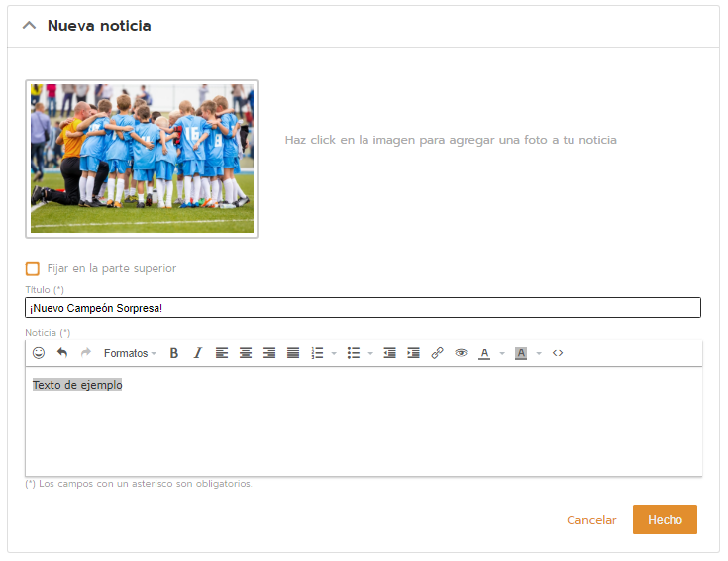Insert a hyperlink
728x561 pixels.
pyautogui.click(x=437, y=353)
